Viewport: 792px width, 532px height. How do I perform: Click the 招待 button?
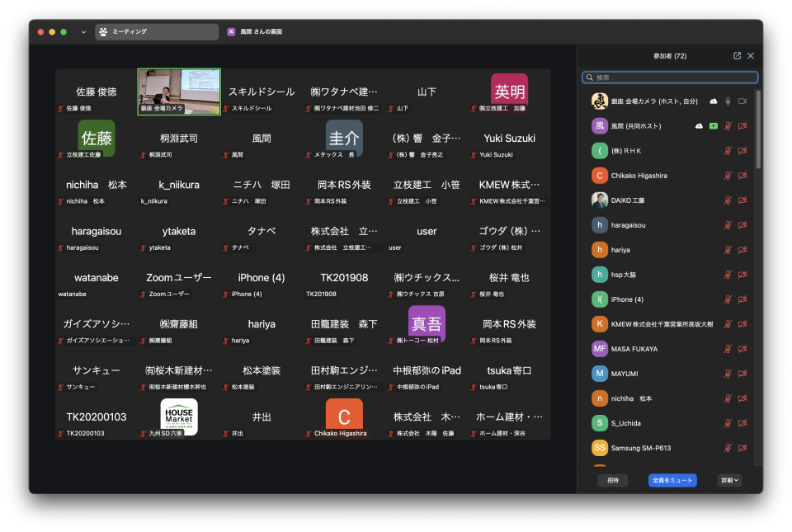(613, 480)
